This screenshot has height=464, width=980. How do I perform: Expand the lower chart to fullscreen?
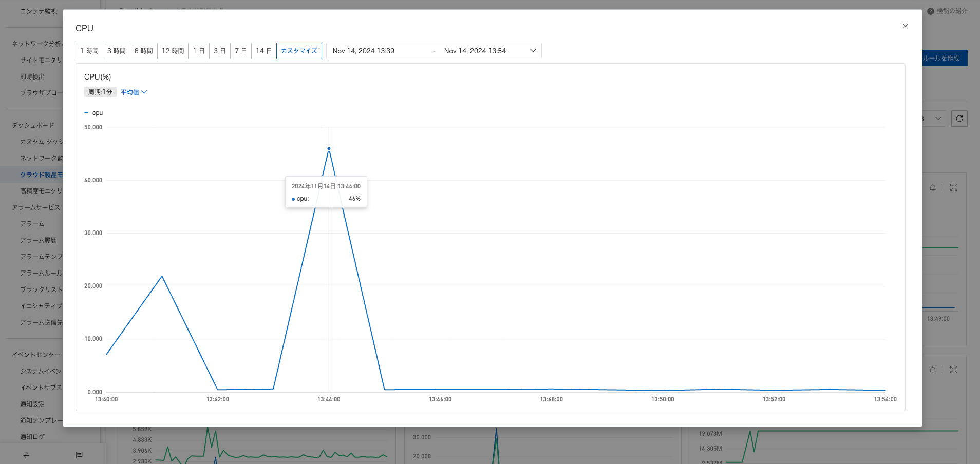pos(954,370)
